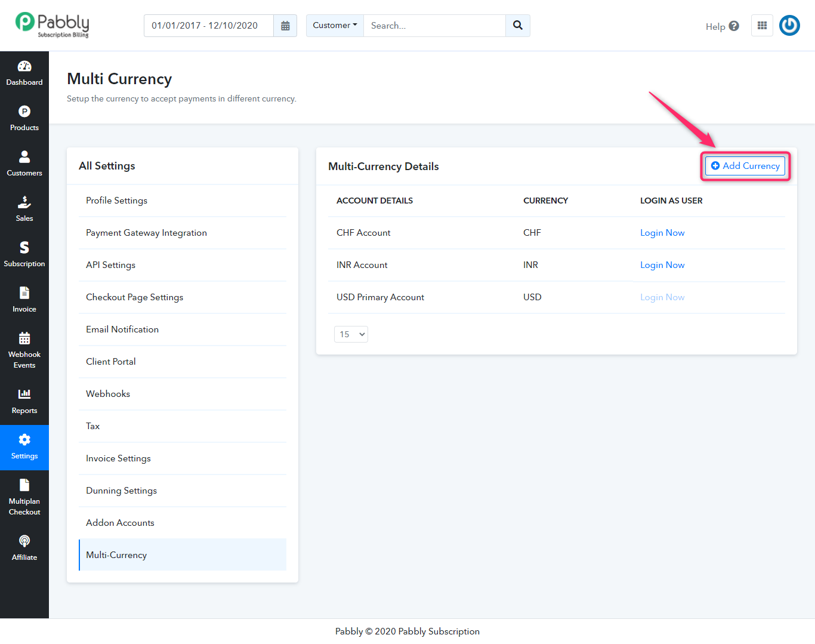Screen dimensions: 815x644
Task: Open the calendar date picker icon
Action: click(285, 26)
